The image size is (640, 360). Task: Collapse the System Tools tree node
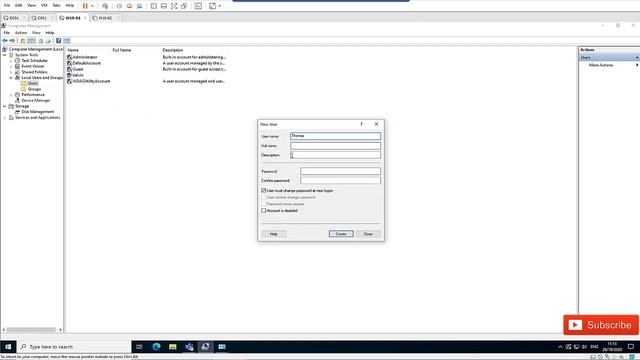click(5, 55)
